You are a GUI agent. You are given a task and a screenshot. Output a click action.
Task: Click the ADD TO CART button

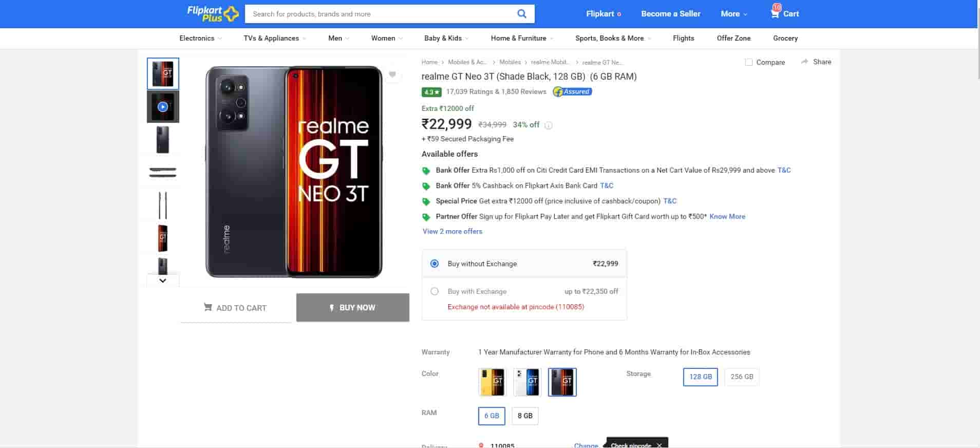point(236,308)
